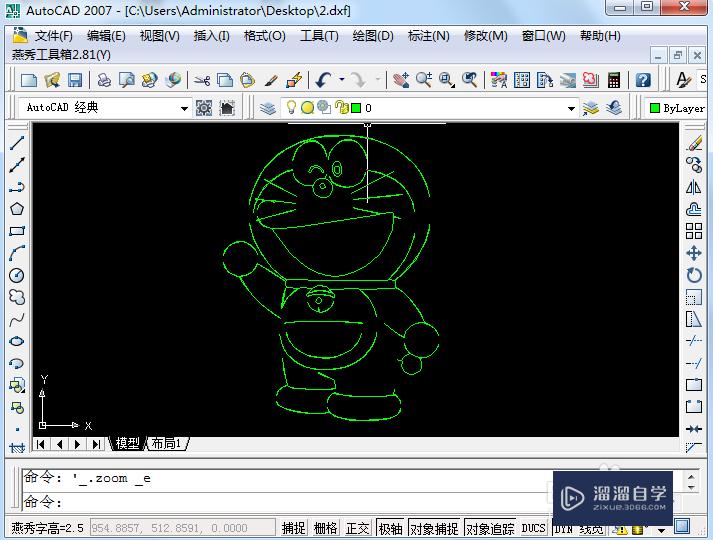Click command window scroll up arrow
The height and width of the screenshot is (540, 713).
coord(691,477)
